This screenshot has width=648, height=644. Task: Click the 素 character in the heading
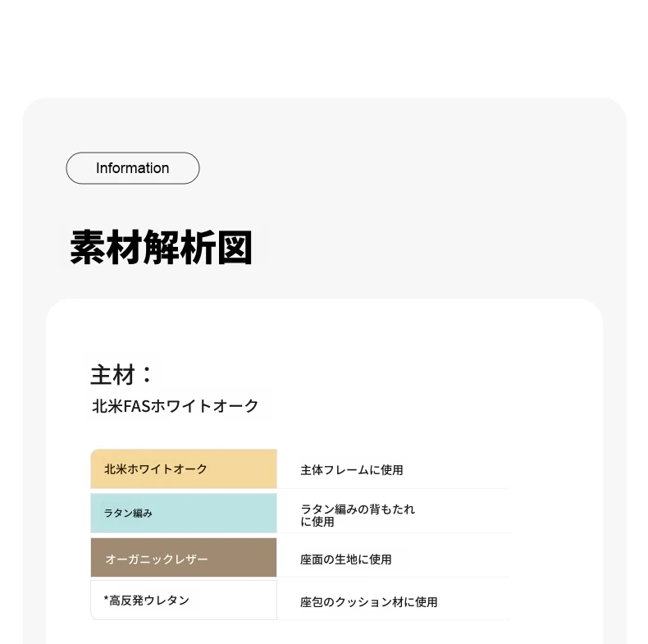pos(87,247)
